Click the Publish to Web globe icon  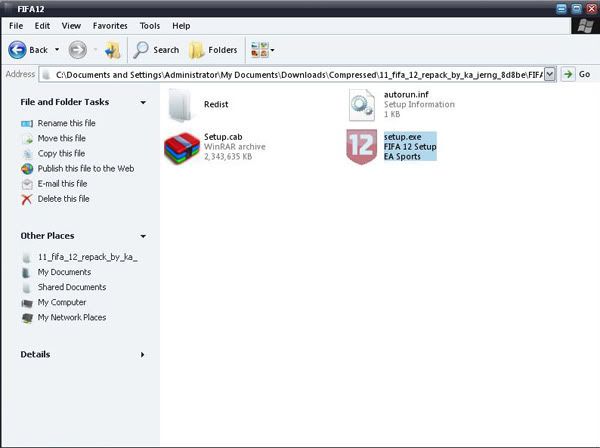(x=27, y=169)
